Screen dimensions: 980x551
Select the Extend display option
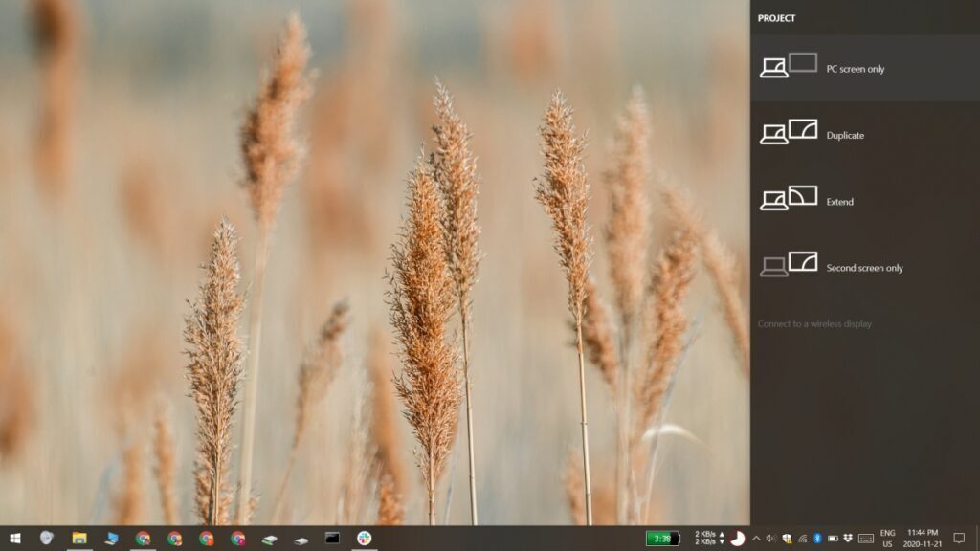coord(861,202)
